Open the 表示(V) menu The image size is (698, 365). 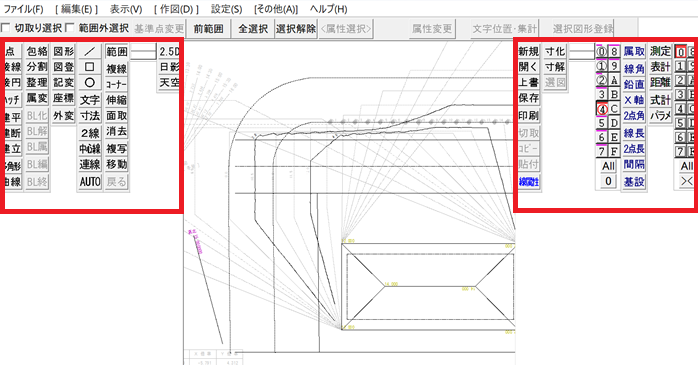[126, 9]
